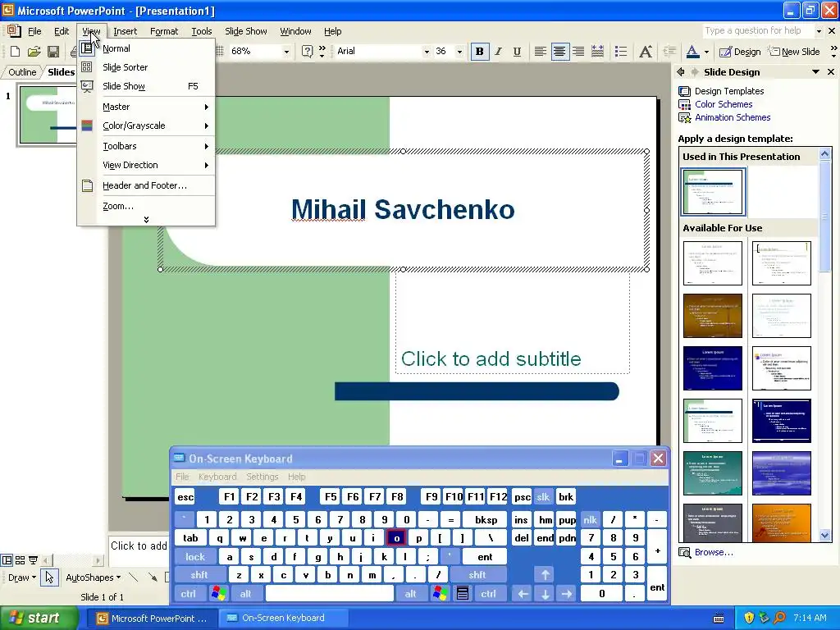Open zoom percentage dropdown

(286, 52)
